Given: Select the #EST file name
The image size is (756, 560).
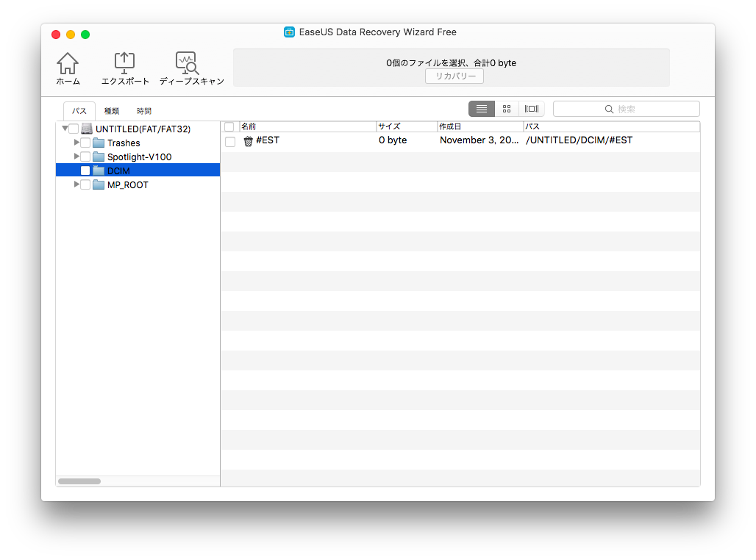Looking at the screenshot, I should pos(268,140).
